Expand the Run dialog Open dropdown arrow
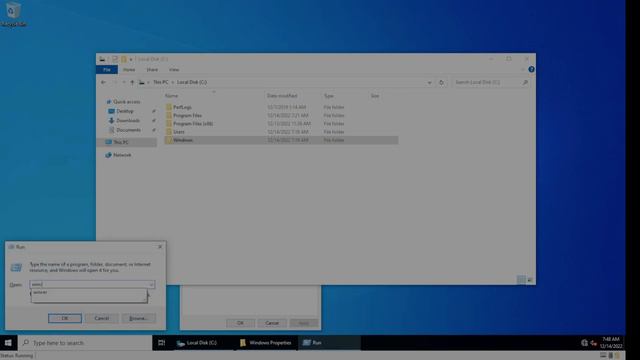This screenshot has width=640, height=360. click(151, 284)
